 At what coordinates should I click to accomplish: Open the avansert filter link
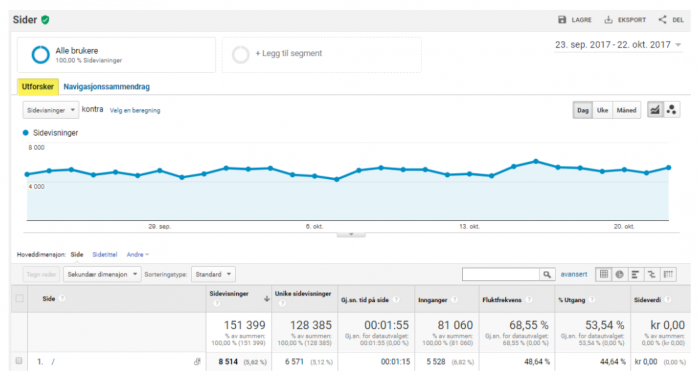[574, 274]
